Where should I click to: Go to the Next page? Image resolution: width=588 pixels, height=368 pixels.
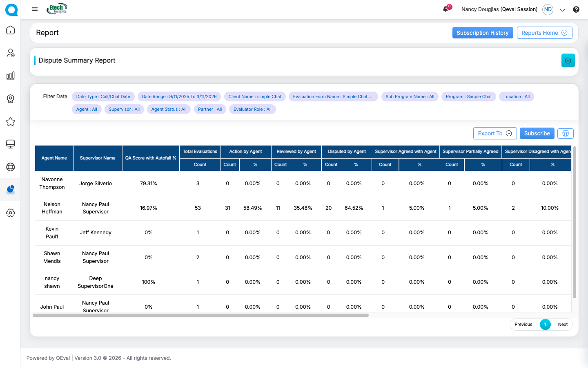[x=563, y=324]
